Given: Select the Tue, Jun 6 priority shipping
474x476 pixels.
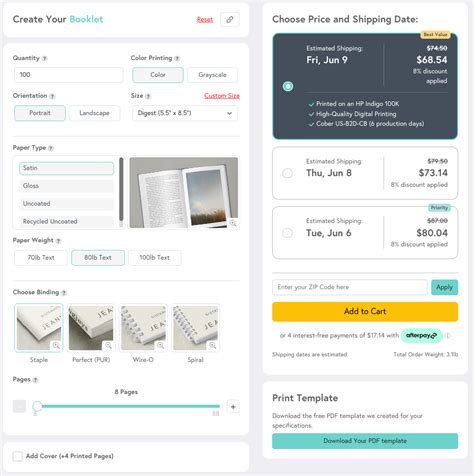Looking at the screenshot, I should tap(287, 233).
